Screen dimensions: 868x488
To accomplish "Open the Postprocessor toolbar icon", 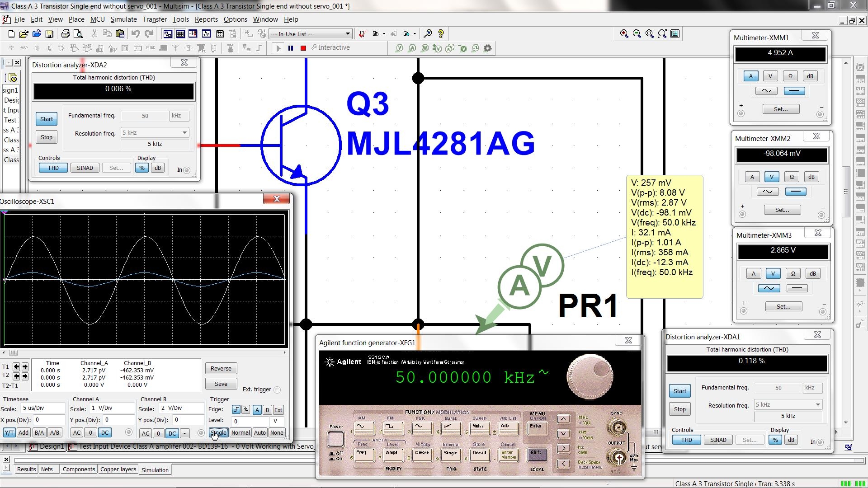I will click(x=220, y=34).
